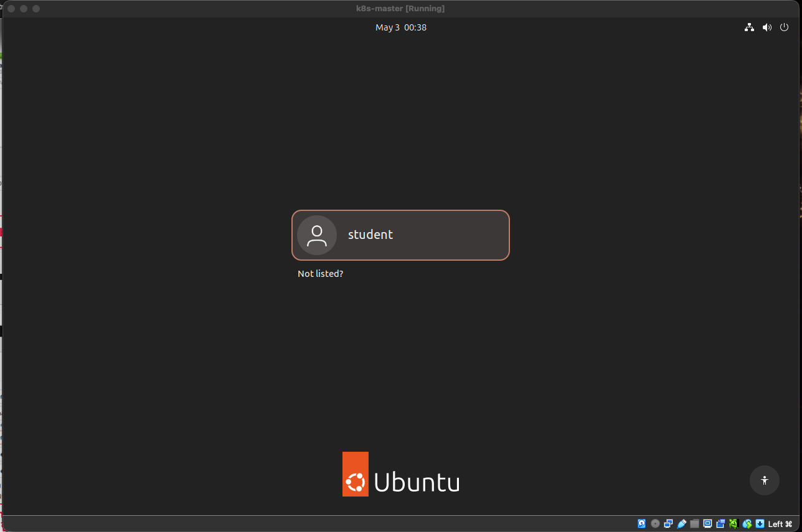
Task: Click the shared folders indicator
Action: click(x=695, y=524)
